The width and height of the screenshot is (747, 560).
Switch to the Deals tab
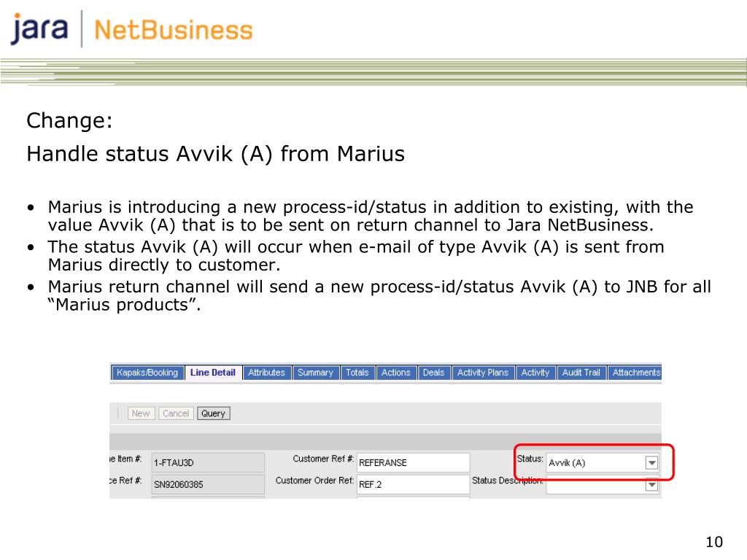click(433, 373)
